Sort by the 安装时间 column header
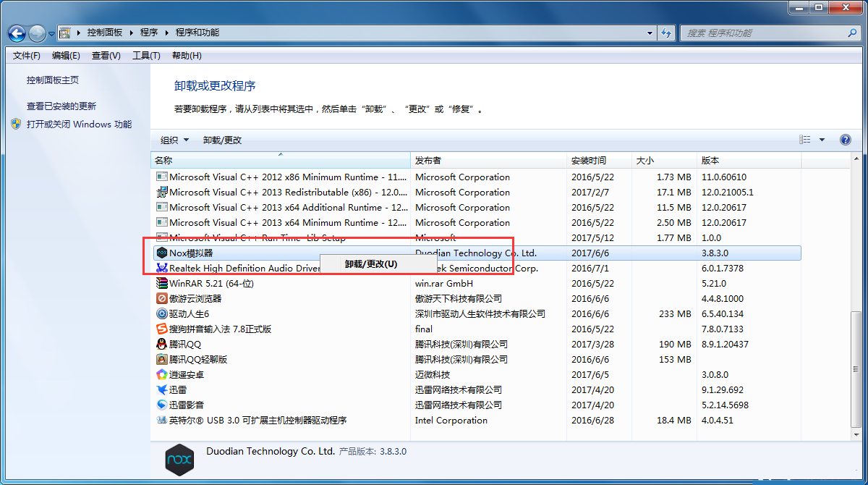Viewport: 868px width, 485px height. (x=600, y=161)
